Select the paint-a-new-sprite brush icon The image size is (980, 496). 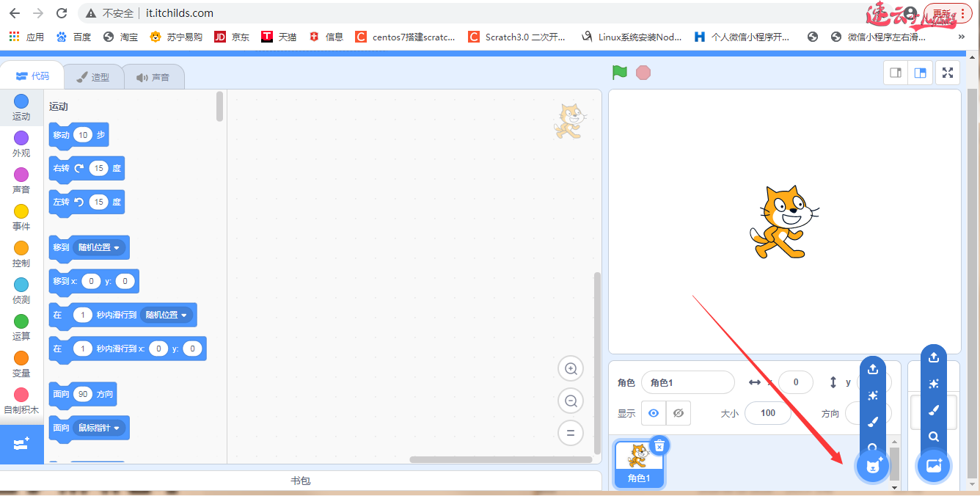(872, 422)
